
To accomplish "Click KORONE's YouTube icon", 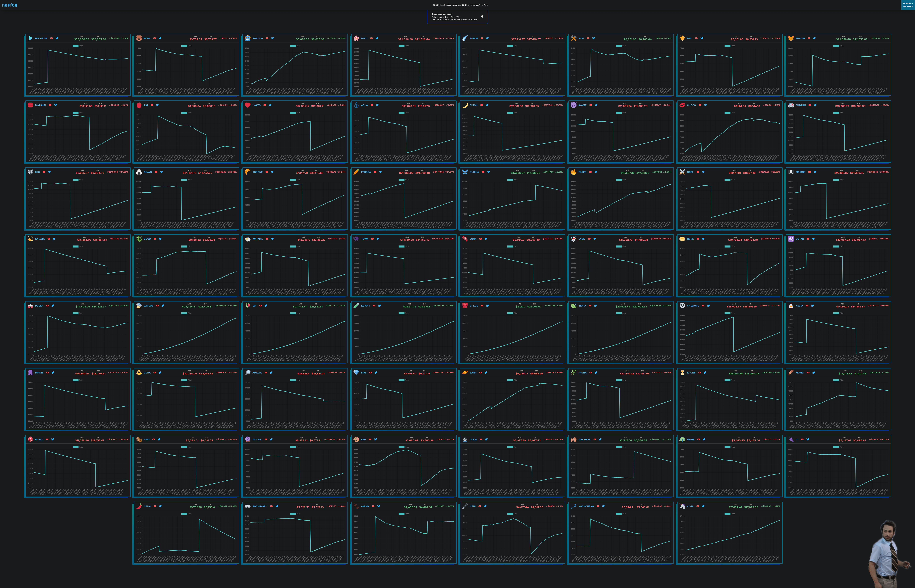I will pyautogui.click(x=267, y=172).
